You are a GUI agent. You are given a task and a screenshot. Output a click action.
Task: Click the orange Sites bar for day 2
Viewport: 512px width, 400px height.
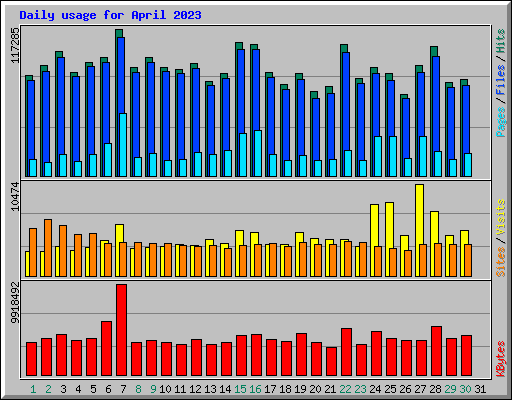[48, 248]
